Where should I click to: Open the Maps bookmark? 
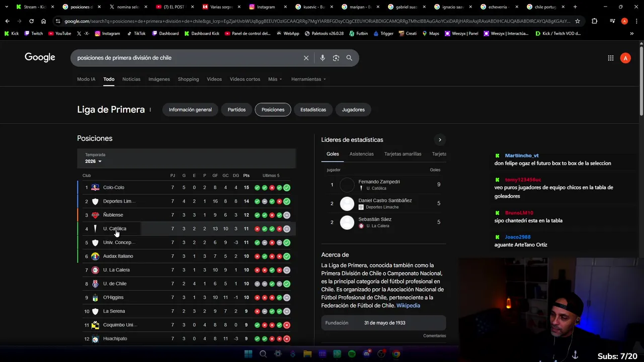tap(431, 33)
